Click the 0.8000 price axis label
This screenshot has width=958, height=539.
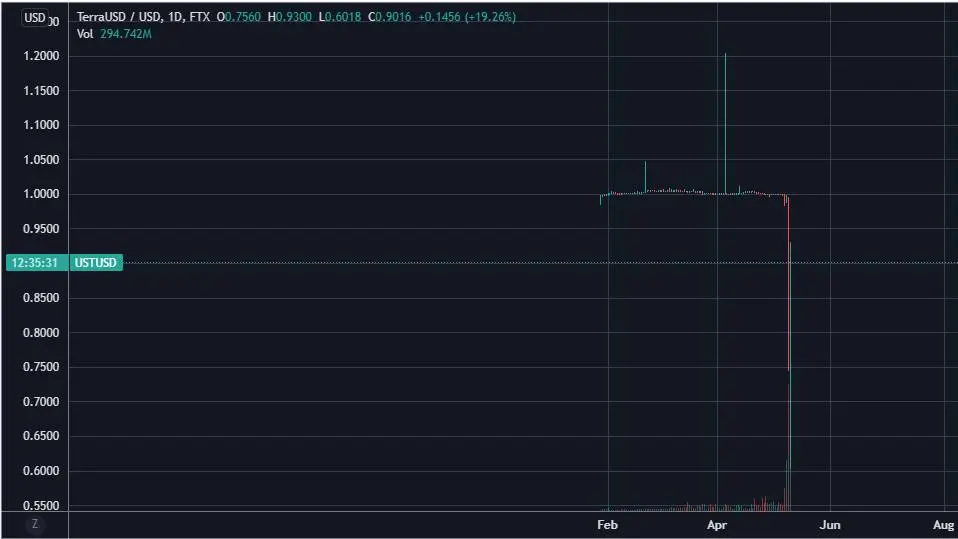click(42, 332)
